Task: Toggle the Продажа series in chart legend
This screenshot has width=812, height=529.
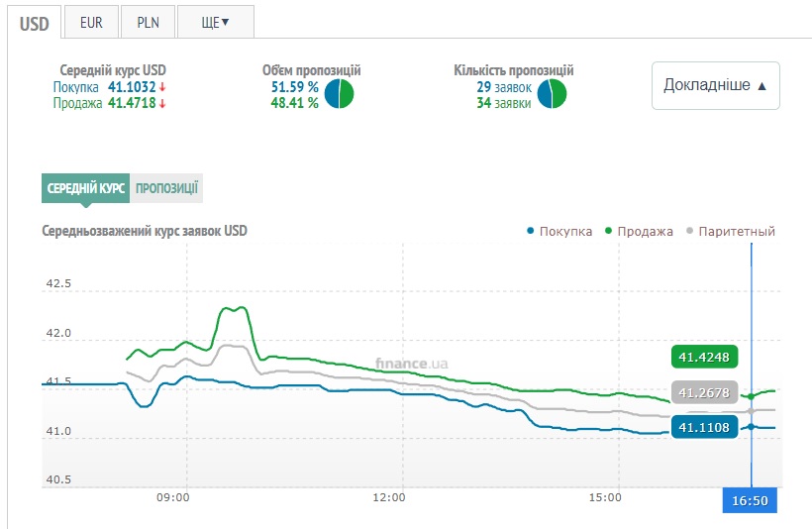Action: pyautogui.click(x=639, y=231)
